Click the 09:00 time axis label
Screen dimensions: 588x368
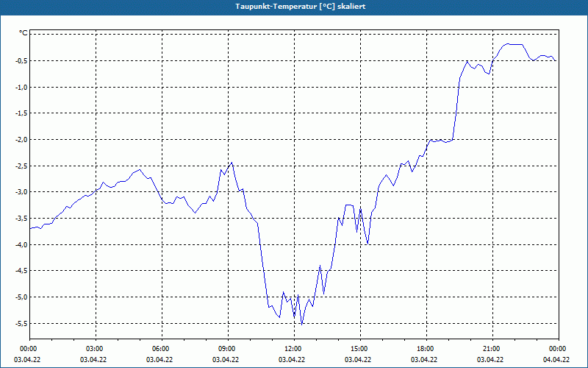coord(228,349)
